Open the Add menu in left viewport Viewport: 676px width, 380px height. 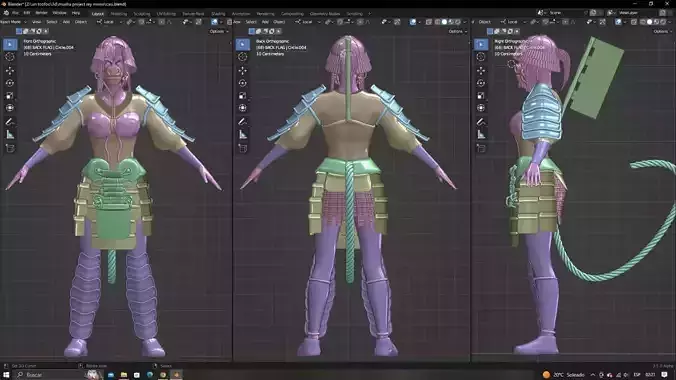pos(66,22)
